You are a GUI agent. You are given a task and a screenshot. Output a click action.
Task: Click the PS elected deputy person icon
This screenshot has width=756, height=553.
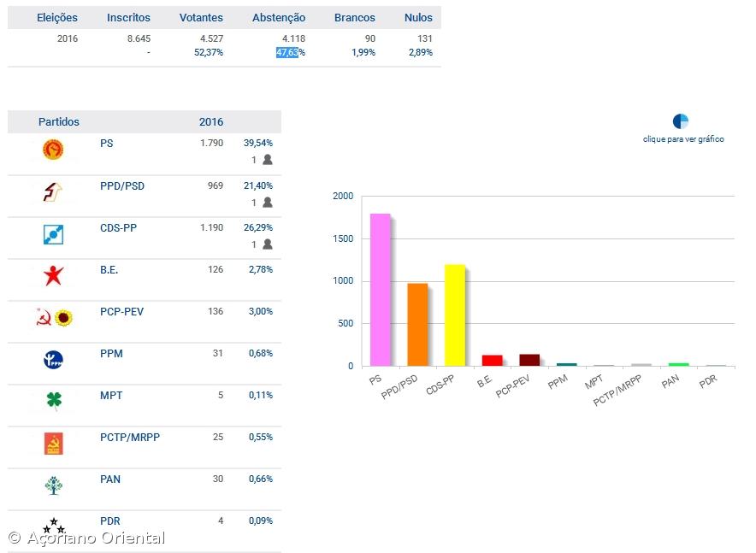coord(268,160)
